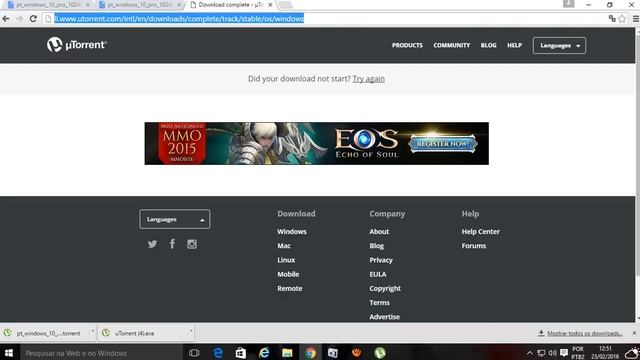Open Instagram social icon in footer
640x360 pixels.
coord(192,244)
